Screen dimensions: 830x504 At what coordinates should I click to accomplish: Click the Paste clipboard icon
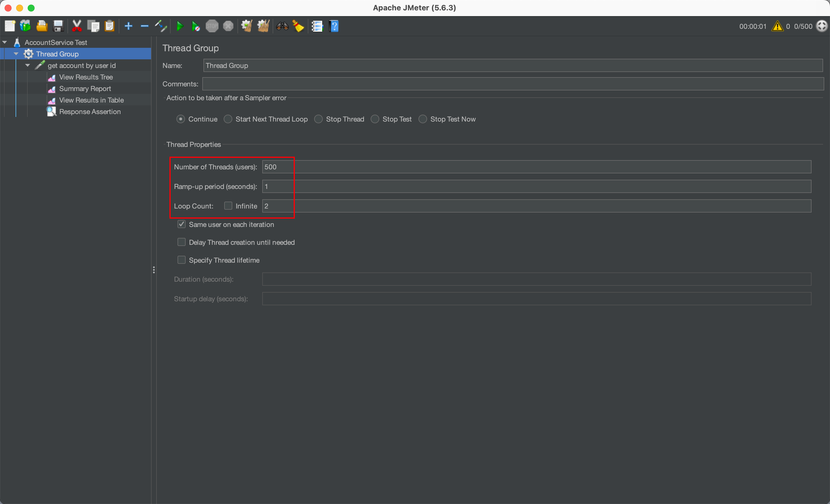point(110,26)
